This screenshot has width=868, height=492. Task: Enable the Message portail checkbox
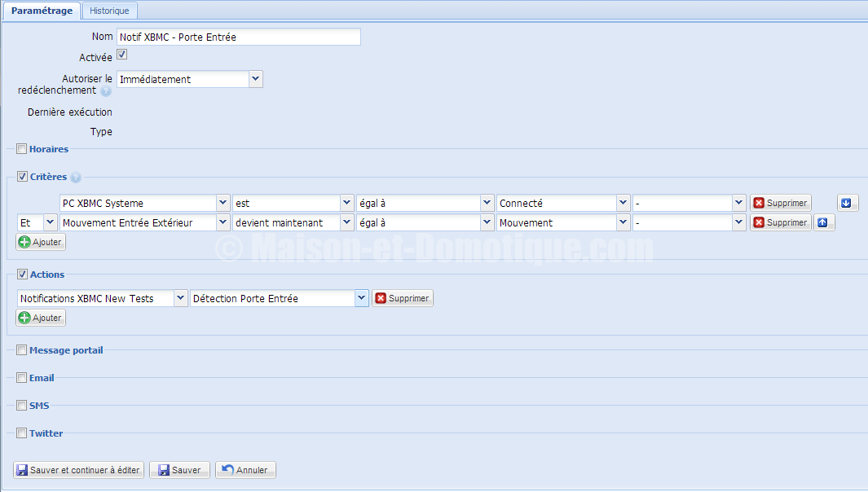pos(21,349)
